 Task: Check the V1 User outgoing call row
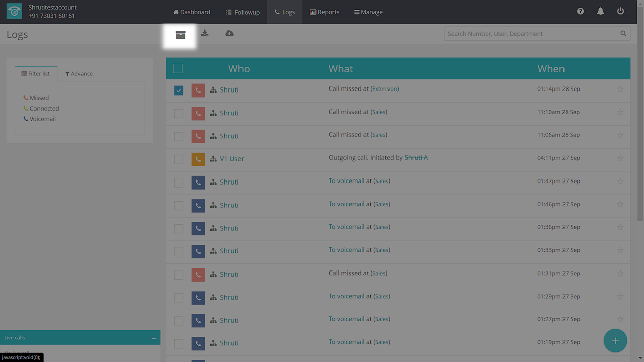[179, 159]
